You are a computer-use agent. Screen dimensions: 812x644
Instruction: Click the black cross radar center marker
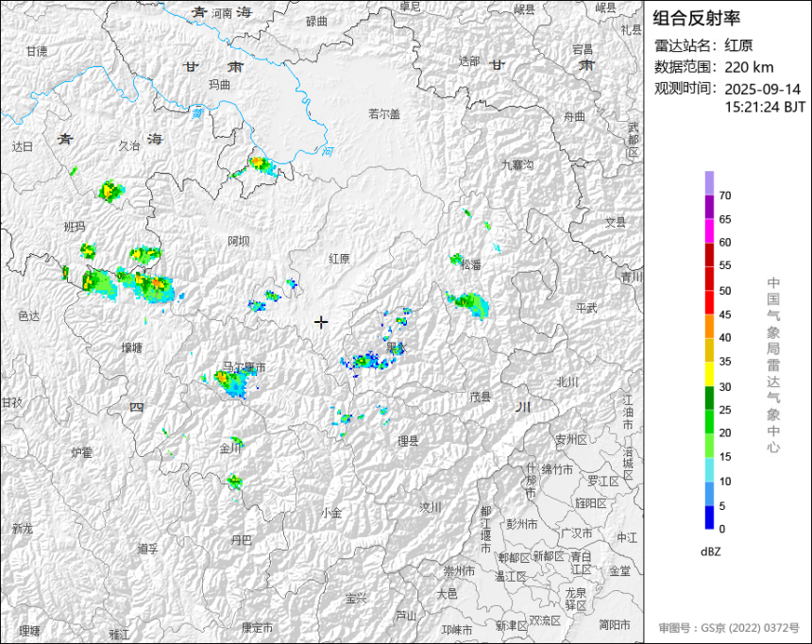coord(321,322)
